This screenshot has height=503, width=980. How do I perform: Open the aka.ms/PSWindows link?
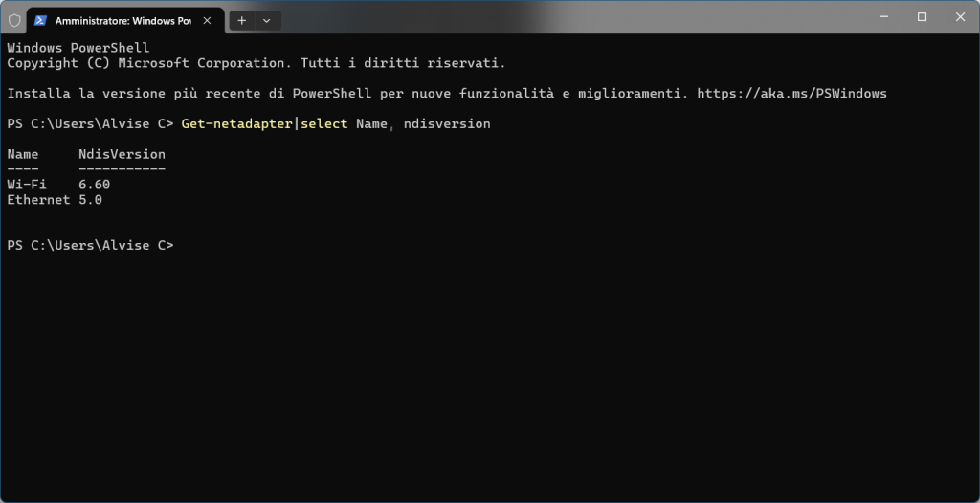pyautogui.click(x=791, y=94)
